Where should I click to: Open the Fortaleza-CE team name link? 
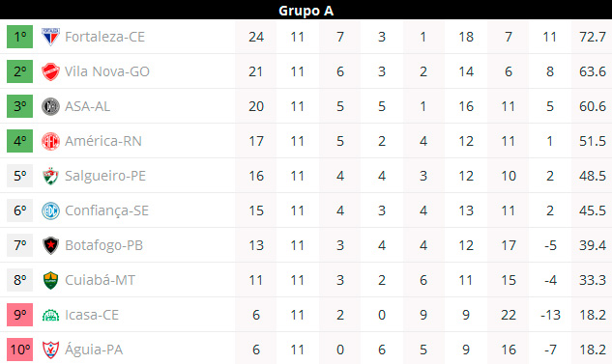104,37
